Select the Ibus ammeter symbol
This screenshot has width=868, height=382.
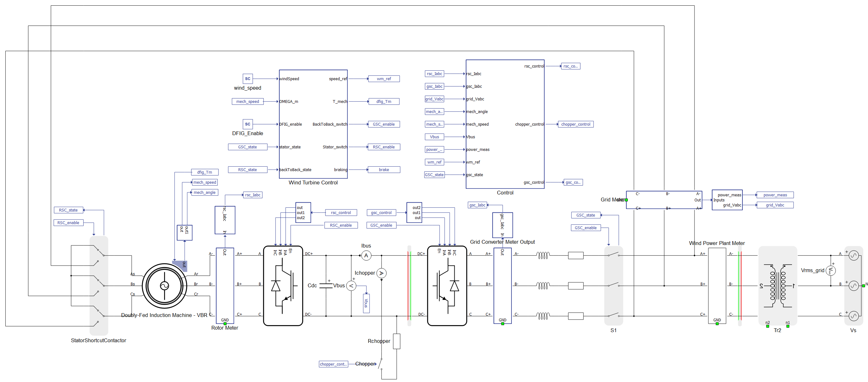point(366,256)
